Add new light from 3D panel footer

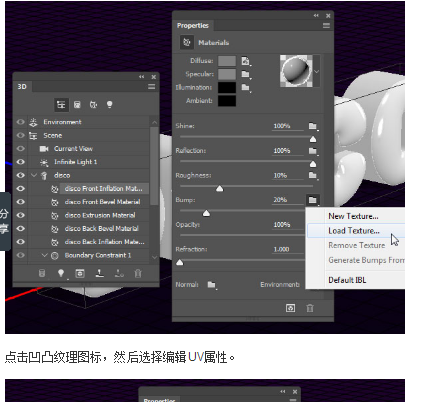61,274
